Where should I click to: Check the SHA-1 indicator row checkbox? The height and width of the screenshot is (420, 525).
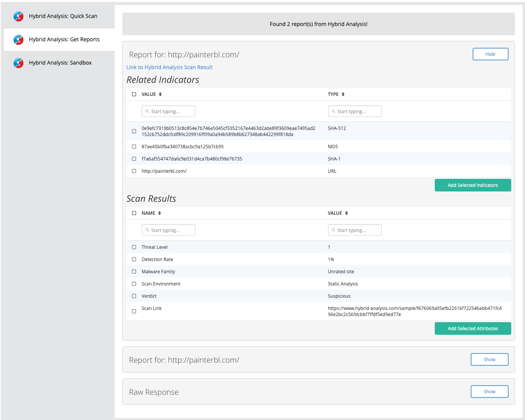click(x=134, y=159)
